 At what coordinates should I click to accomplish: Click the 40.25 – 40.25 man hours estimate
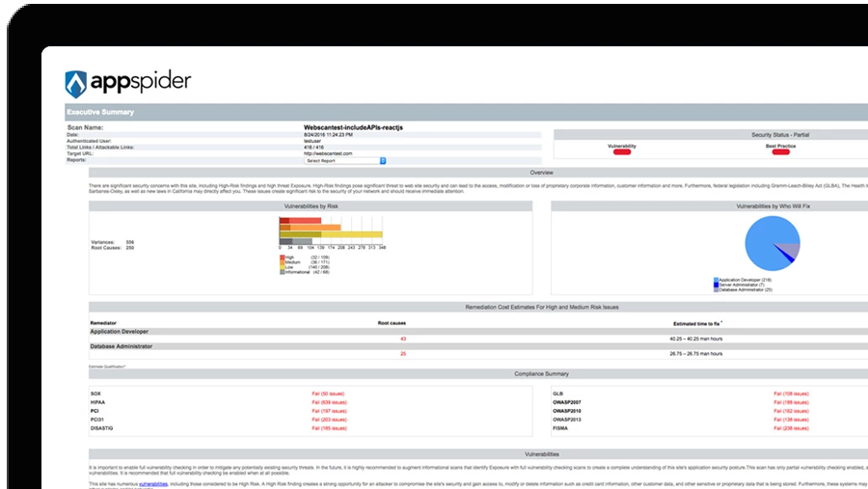tap(695, 339)
